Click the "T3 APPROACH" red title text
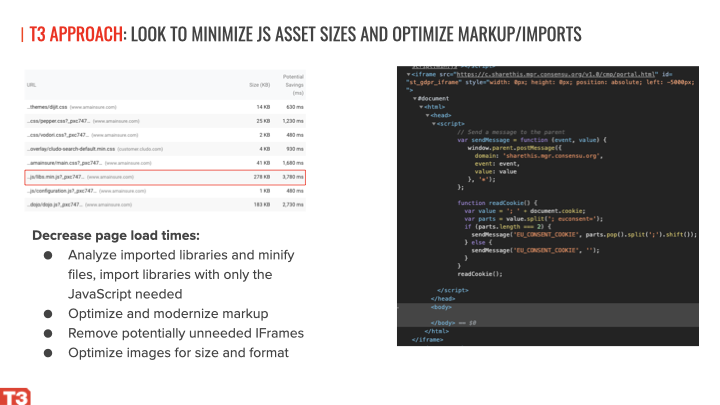Image resolution: width=720 pixels, height=405 pixels. pyautogui.click(x=76, y=34)
